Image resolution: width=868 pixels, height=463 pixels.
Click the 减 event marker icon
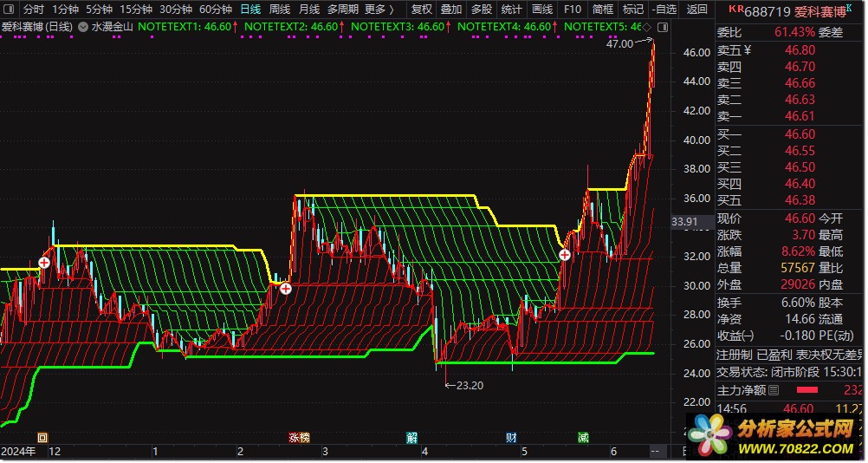(x=584, y=438)
